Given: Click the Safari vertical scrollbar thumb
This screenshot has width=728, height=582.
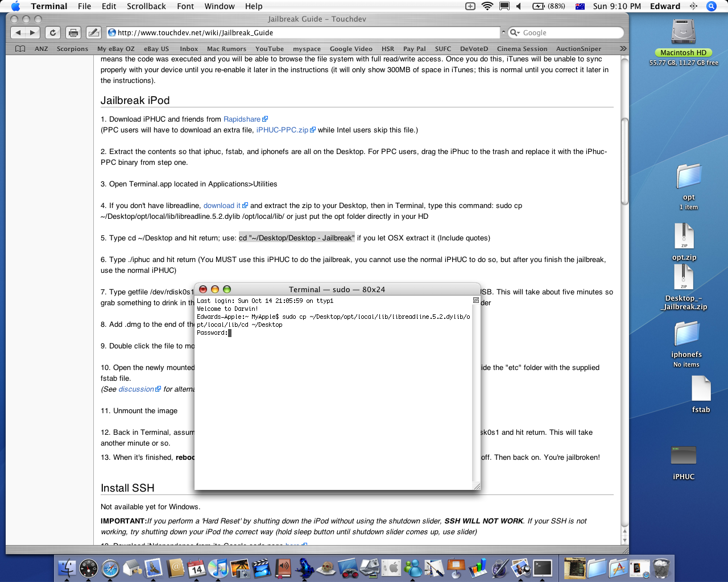Looking at the screenshot, I should [x=624, y=161].
